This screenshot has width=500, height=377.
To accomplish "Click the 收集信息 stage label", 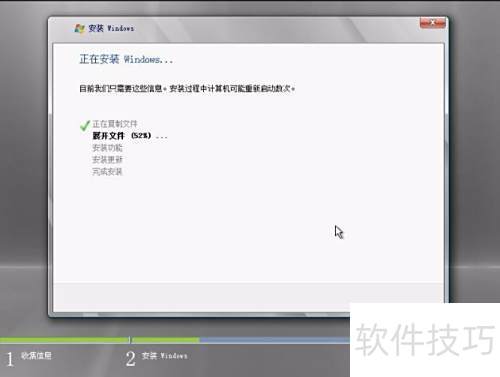I will pos(36,356).
